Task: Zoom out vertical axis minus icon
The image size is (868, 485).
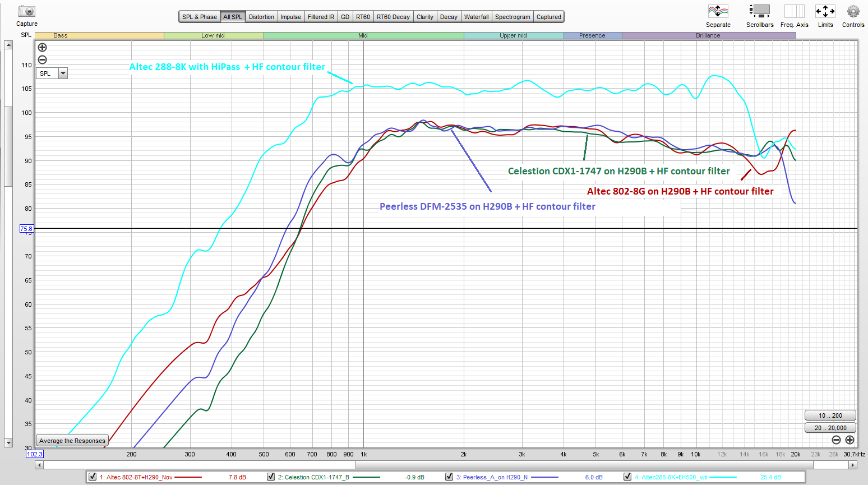Action: 42,60
